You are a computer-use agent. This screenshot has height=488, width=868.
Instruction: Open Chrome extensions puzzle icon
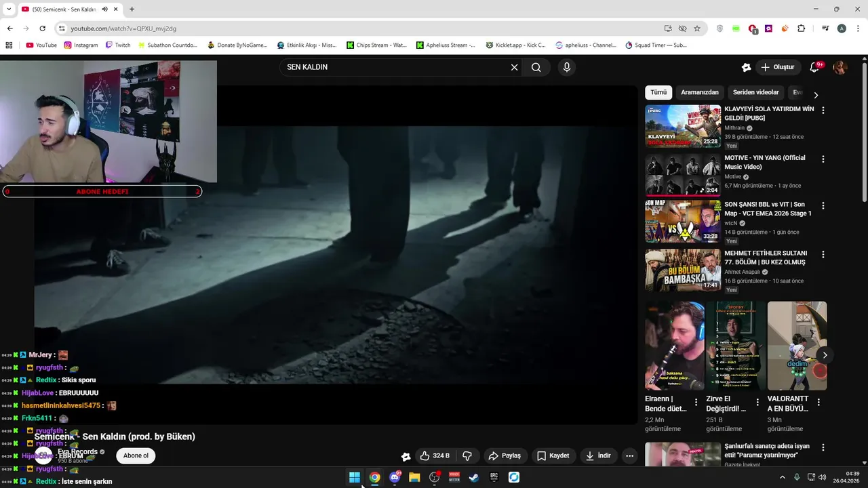[802, 28]
